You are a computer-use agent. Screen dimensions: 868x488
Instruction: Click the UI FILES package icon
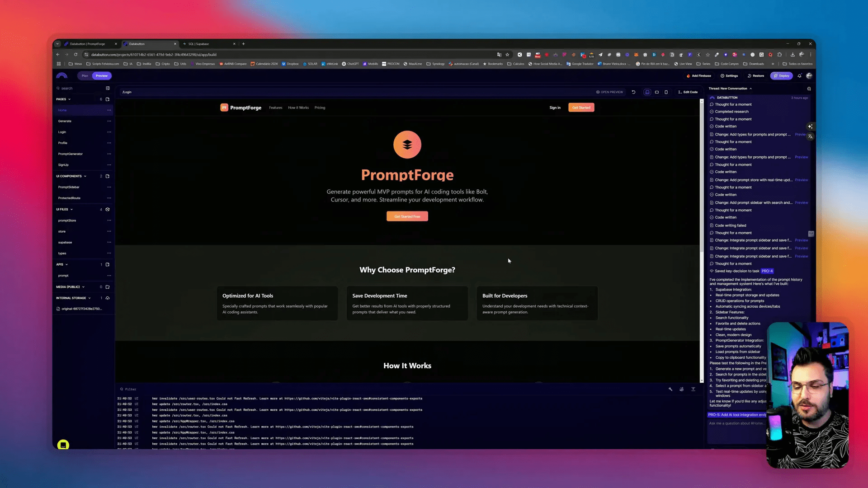(108, 209)
